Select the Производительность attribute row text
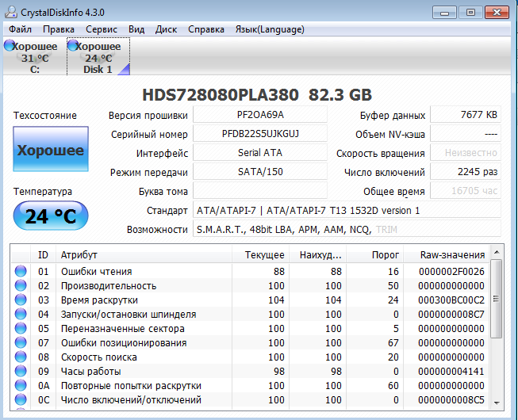This screenshot has width=518, height=420. (x=109, y=286)
